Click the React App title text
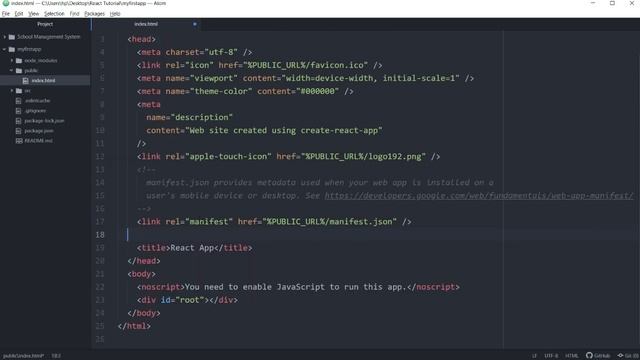Screen dimensions: 640x360 pyautogui.click(x=192, y=248)
